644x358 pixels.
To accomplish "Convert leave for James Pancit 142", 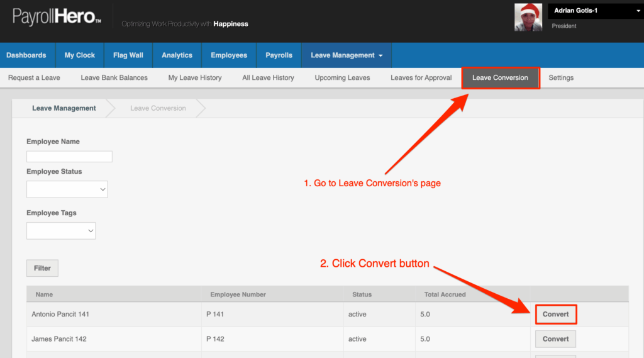I will [555, 339].
